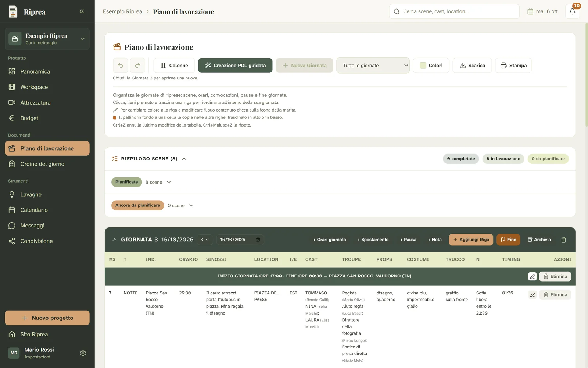Screen dimensions: 588x368
Task: Edit scene 7 row with pencil icon
Action: click(532, 295)
